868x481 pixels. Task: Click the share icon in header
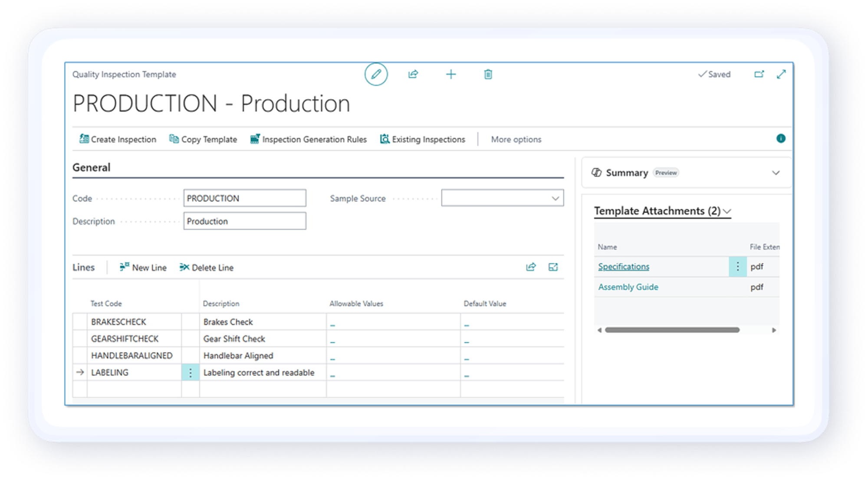413,75
